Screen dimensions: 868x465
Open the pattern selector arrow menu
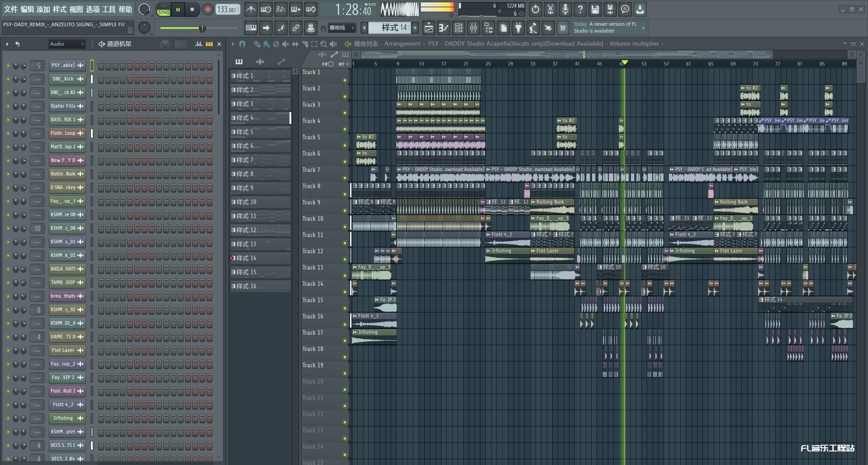pyautogui.click(x=364, y=28)
